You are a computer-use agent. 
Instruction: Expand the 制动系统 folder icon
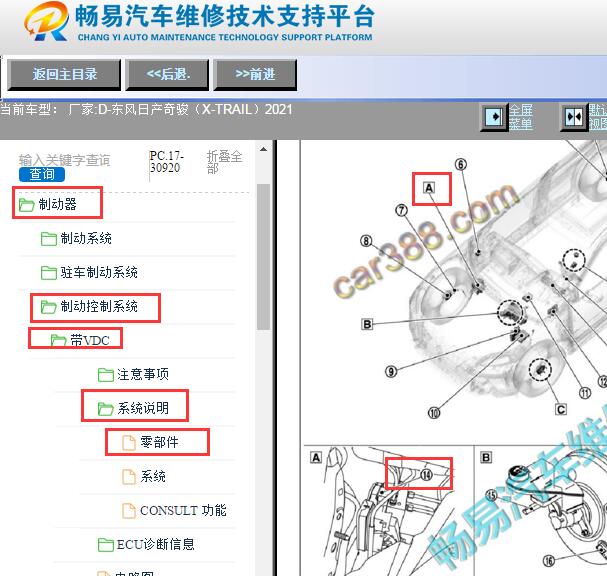(x=49, y=238)
